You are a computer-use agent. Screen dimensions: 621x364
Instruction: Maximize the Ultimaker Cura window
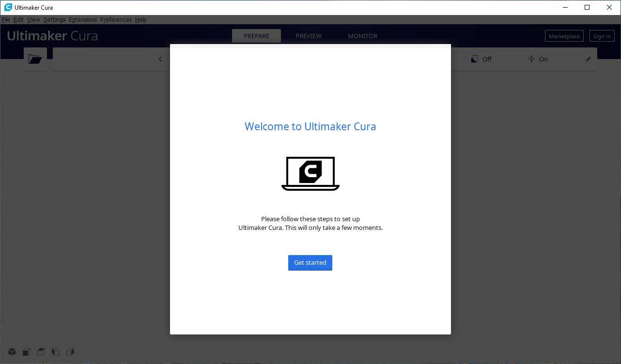(x=587, y=7)
